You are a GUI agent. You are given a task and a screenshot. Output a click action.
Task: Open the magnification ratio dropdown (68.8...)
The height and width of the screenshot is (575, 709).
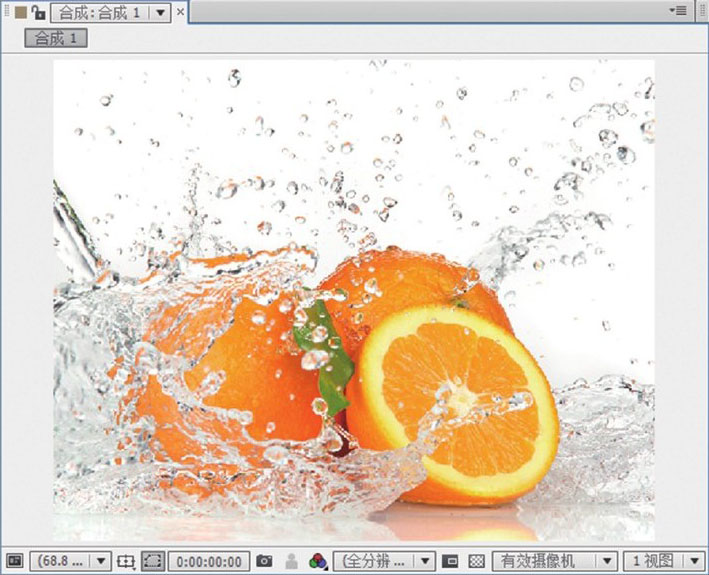click(x=72, y=562)
